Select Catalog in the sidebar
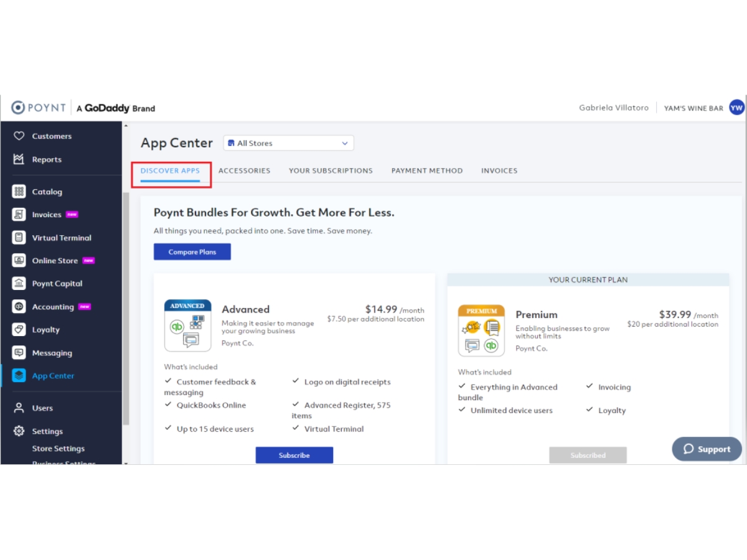The width and height of the screenshot is (747, 560). (x=47, y=192)
